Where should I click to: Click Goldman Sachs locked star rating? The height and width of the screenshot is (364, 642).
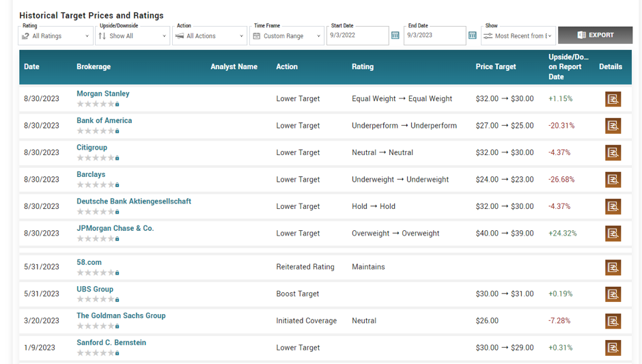point(98,326)
